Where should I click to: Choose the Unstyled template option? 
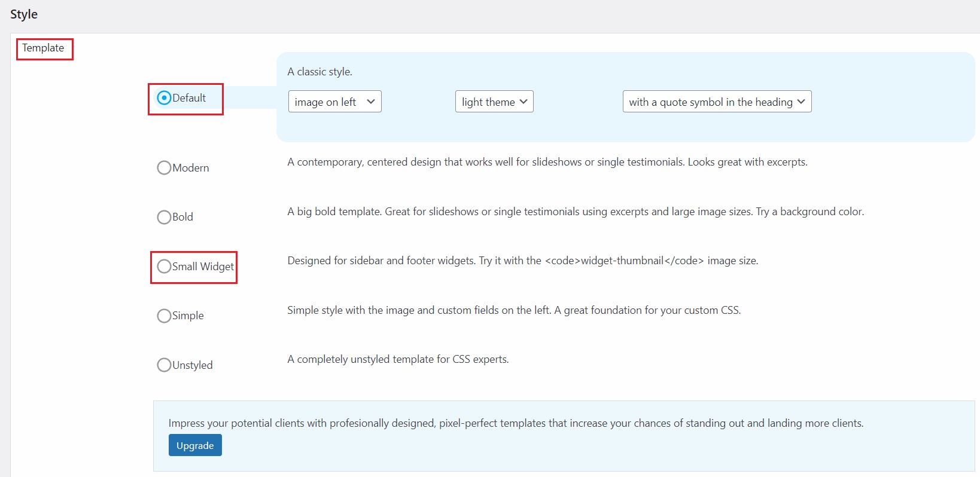point(164,365)
